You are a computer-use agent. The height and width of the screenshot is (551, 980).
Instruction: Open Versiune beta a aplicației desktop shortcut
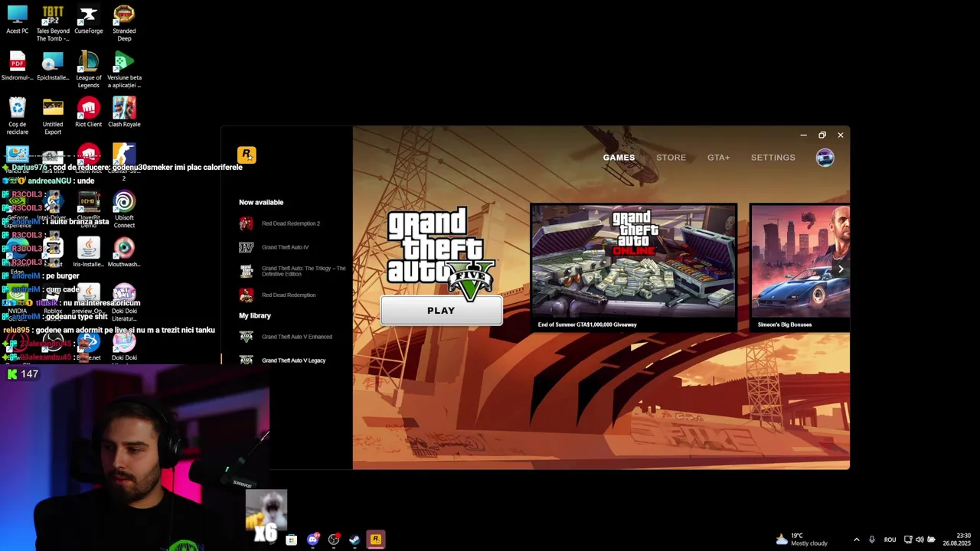(x=124, y=70)
